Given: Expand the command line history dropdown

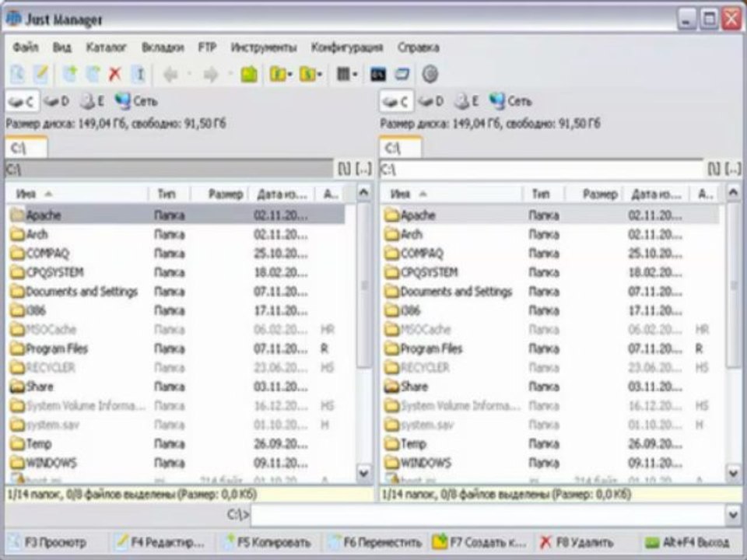Looking at the screenshot, I should click(734, 514).
